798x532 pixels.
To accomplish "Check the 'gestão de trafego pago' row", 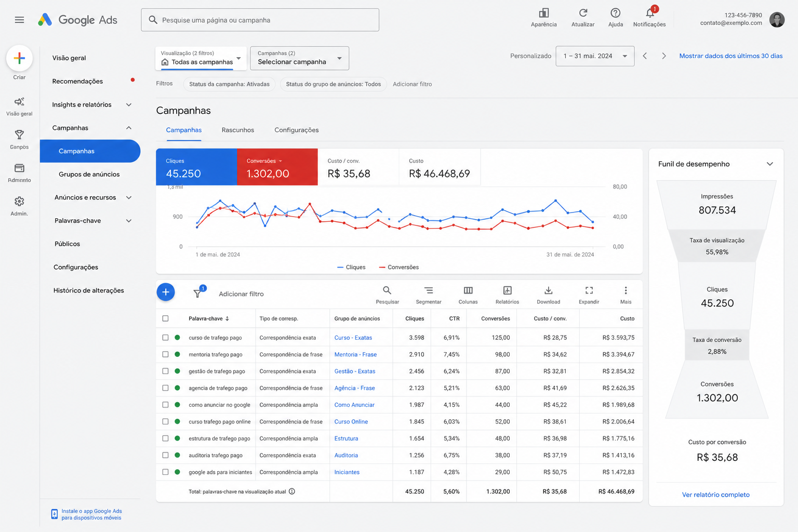I will [x=165, y=371].
